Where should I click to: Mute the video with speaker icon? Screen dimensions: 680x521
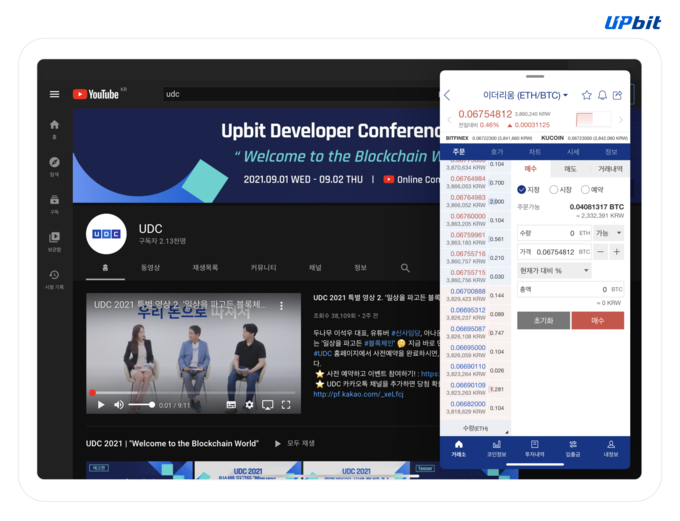[x=118, y=405]
